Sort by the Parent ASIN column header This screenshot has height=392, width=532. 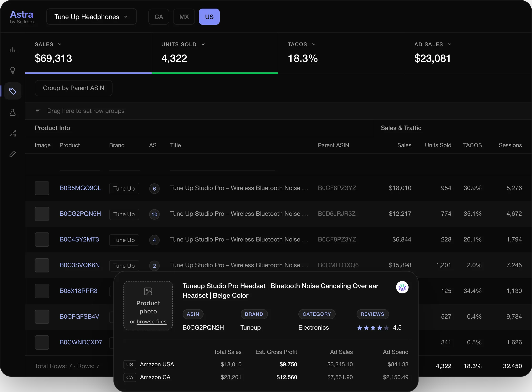point(333,145)
